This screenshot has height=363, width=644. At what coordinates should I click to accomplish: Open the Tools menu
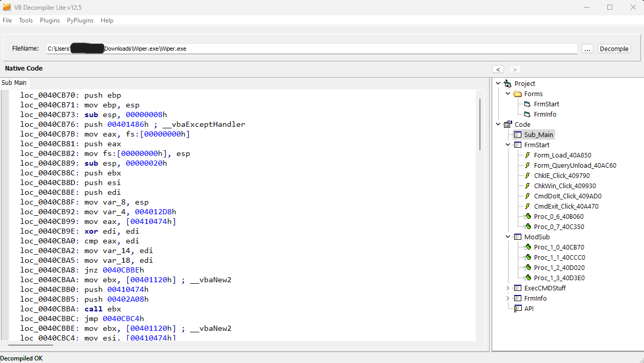[x=26, y=20]
